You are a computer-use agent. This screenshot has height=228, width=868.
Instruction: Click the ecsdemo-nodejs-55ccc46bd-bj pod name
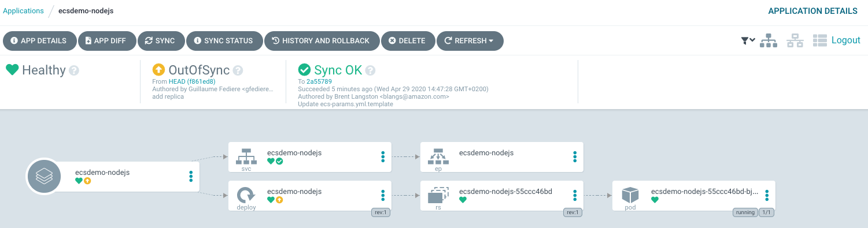(705, 191)
